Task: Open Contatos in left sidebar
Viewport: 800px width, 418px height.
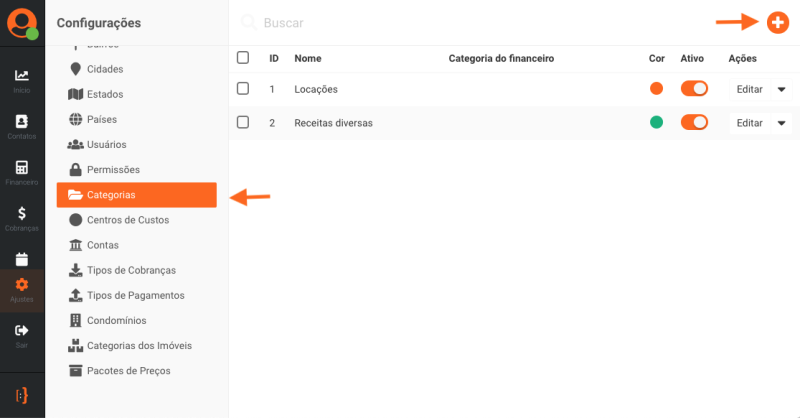Action: click(22, 126)
